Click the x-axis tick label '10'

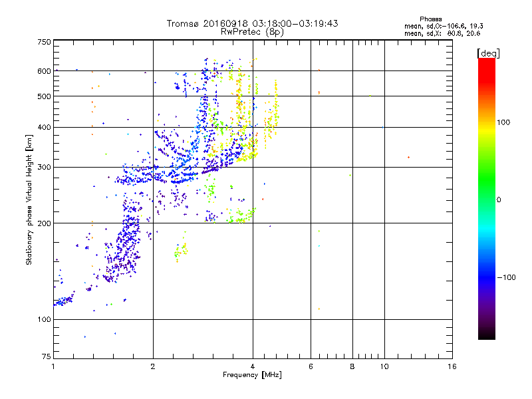[384, 366]
